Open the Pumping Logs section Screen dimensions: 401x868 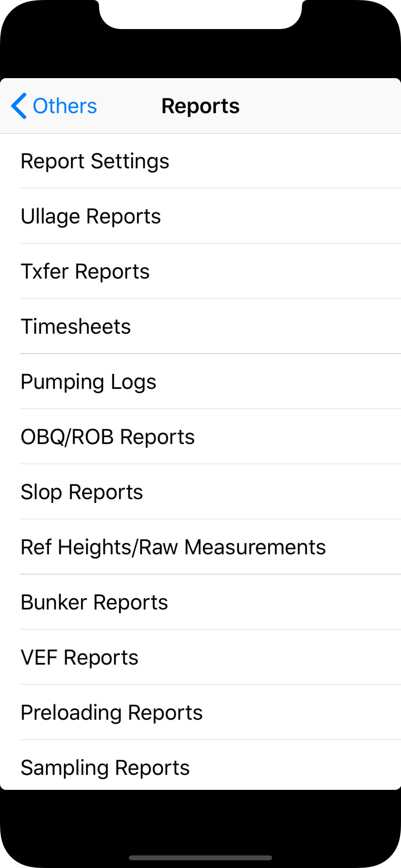(x=88, y=381)
